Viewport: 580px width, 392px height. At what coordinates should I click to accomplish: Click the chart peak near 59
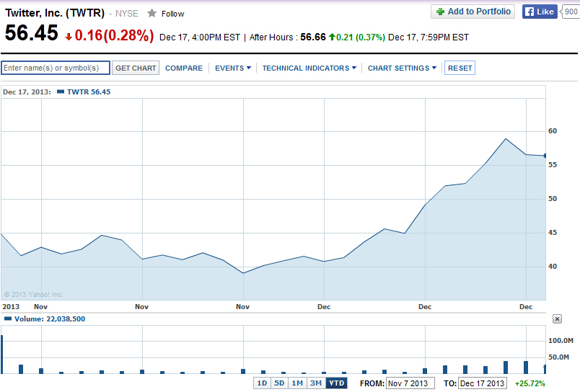(506, 139)
